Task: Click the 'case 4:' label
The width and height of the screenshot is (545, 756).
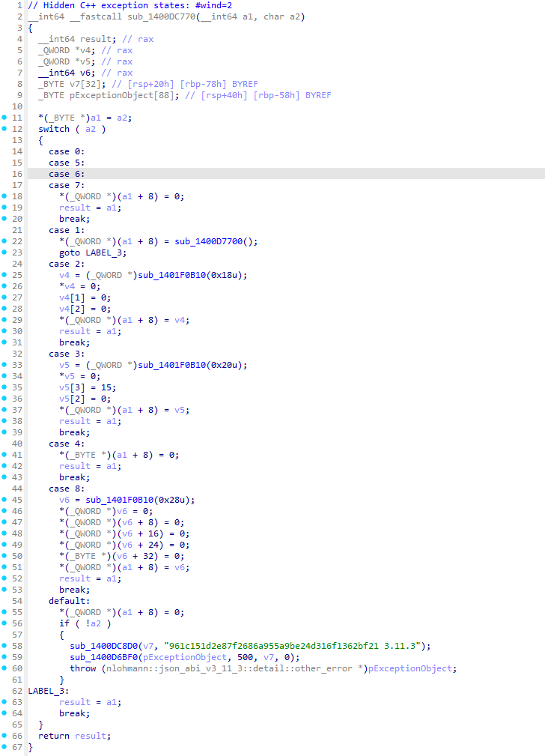Action: coord(67,444)
